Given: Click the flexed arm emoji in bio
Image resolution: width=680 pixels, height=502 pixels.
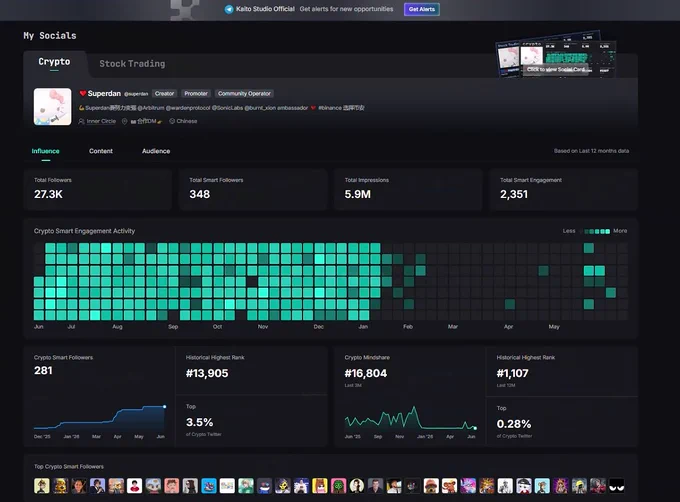Looking at the screenshot, I should pyautogui.click(x=82, y=108).
